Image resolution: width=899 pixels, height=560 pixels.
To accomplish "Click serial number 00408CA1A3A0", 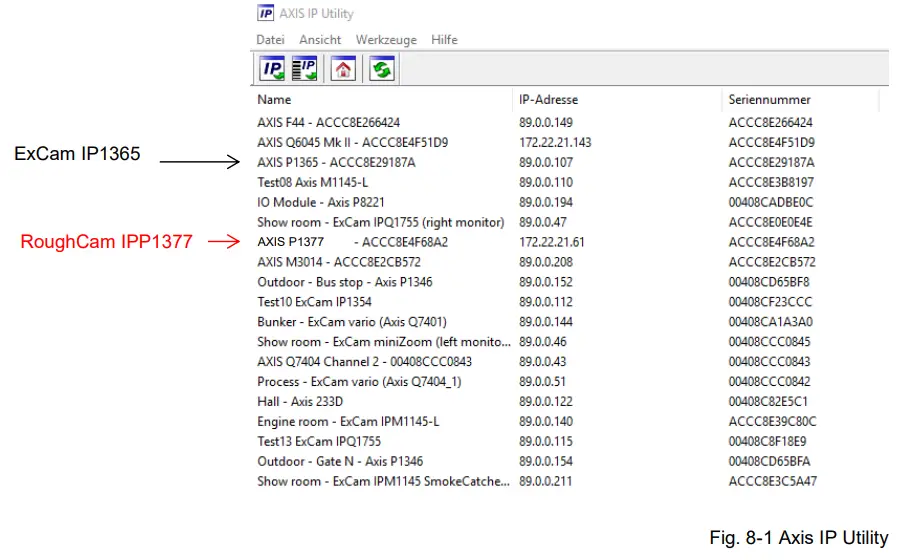I will (771, 322).
